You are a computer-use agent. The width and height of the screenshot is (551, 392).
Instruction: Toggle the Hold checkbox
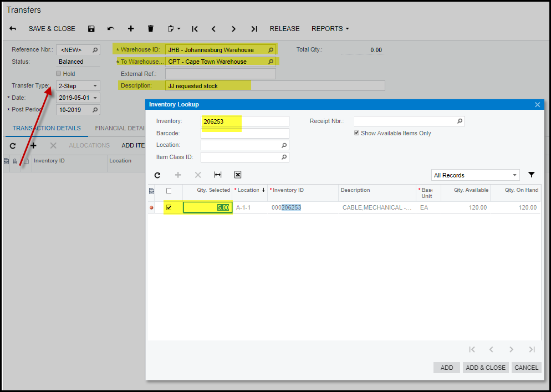click(x=59, y=74)
